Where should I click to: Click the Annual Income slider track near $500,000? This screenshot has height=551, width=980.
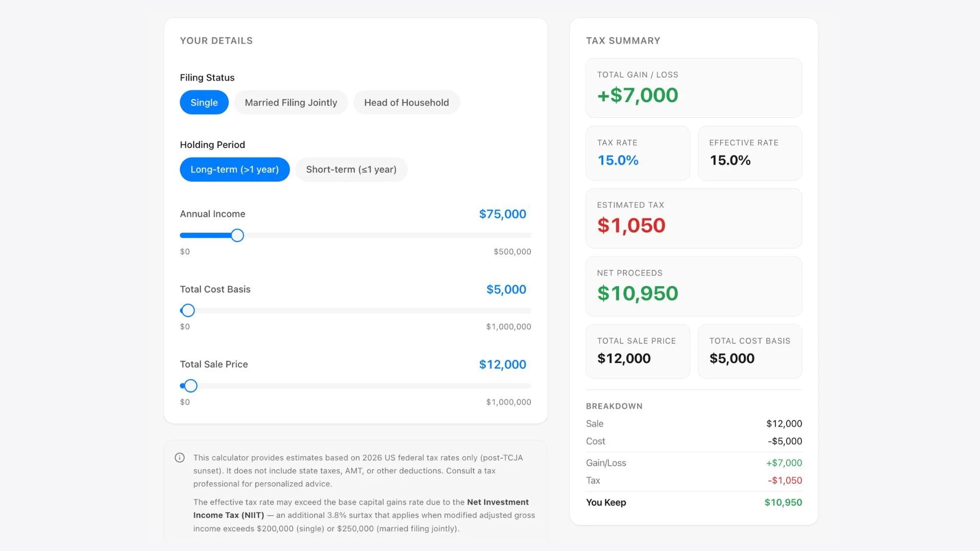526,235
